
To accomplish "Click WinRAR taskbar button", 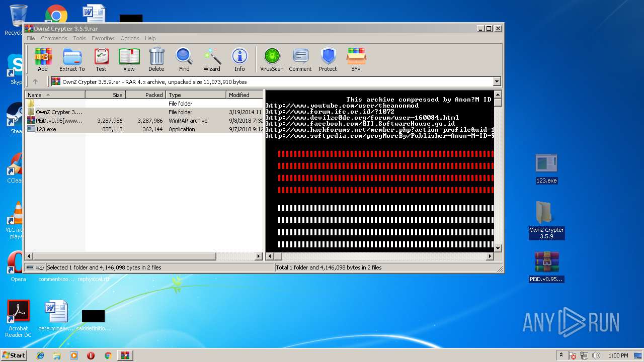I will pyautogui.click(x=125, y=355).
